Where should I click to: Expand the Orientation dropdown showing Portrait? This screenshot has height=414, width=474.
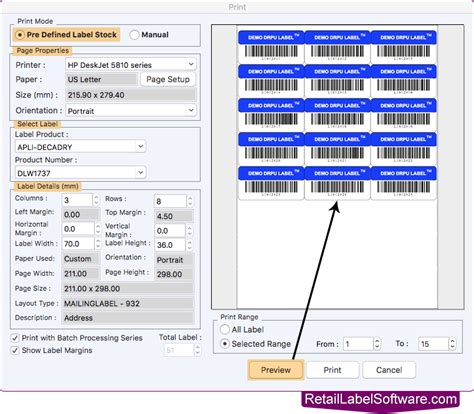(x=131, y=111)
